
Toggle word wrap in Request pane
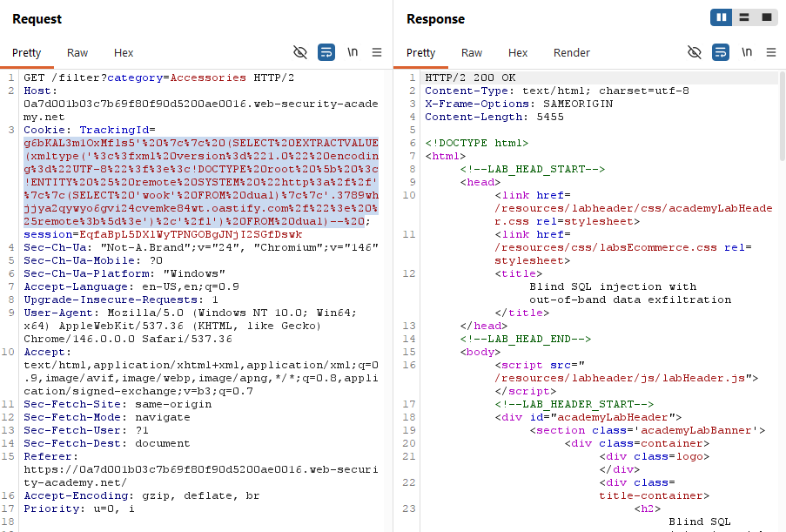tap(326, 52)
